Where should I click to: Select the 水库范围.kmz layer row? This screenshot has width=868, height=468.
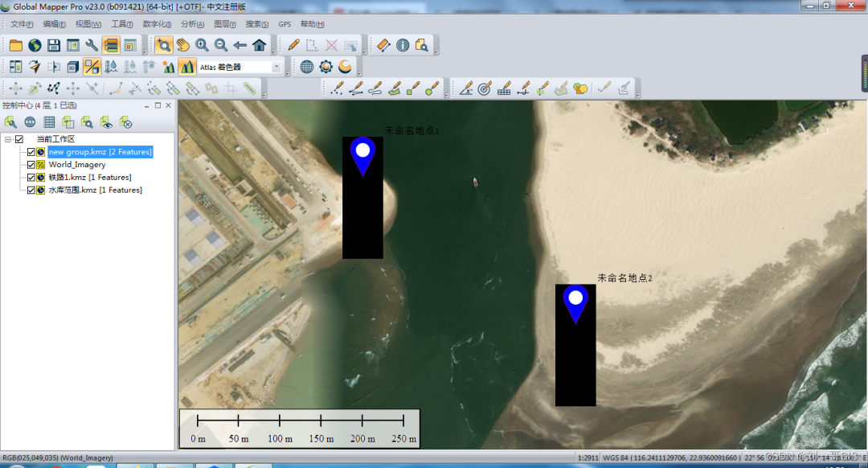(x=95, y=190)
